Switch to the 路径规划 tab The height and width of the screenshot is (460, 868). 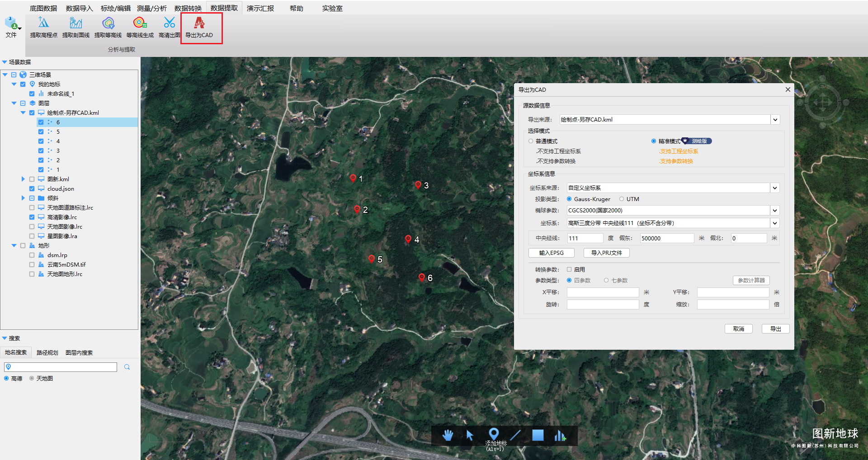point(47,352)
